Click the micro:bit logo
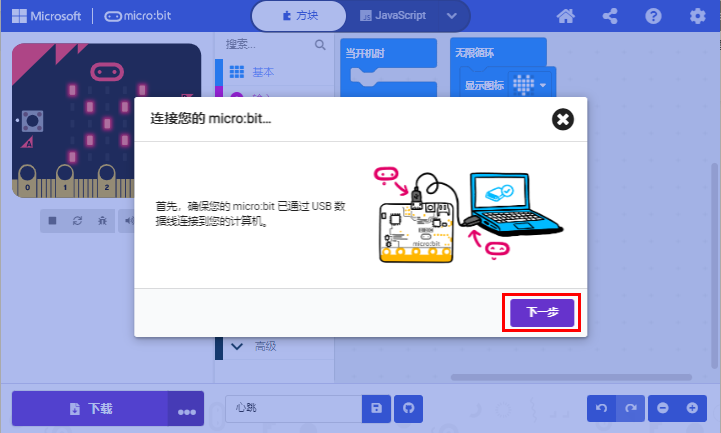 (137, 16)
